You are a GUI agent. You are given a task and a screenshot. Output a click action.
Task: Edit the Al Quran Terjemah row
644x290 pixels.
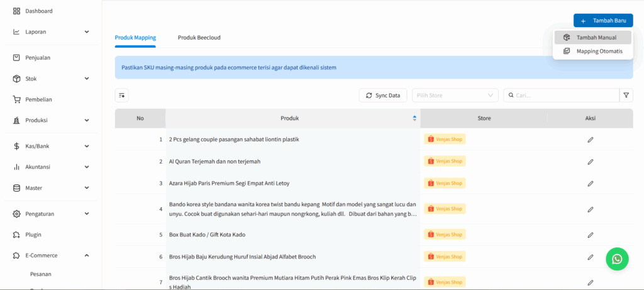coord(590,162)
